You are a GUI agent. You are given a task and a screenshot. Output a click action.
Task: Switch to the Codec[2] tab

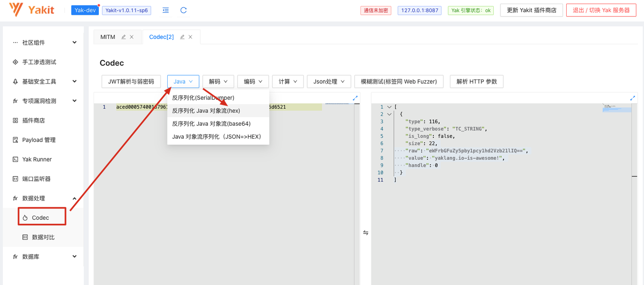tap(161, 37)
